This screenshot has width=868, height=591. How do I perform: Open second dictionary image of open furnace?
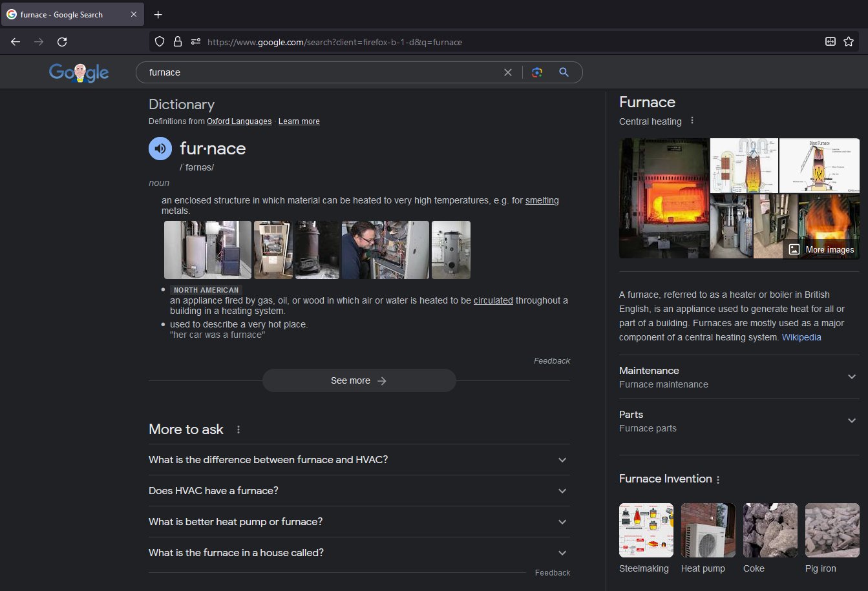273,250
